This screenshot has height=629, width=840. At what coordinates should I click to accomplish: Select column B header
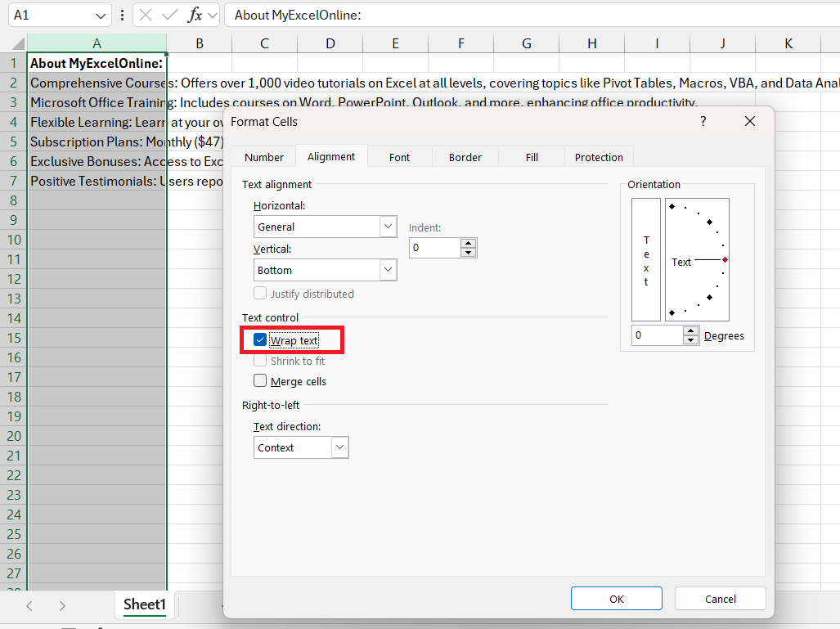click(x=200, y=43)
